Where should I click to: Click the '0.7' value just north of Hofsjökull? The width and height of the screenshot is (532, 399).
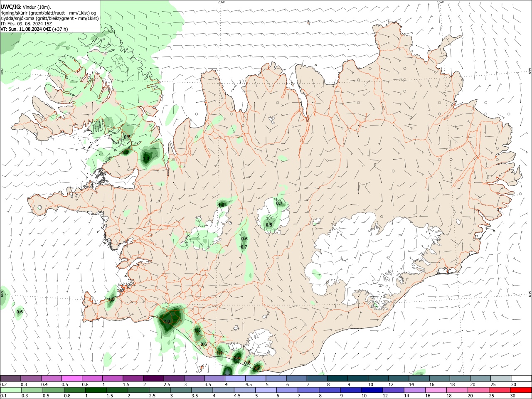pyautogui.click(x=279, y=203)
